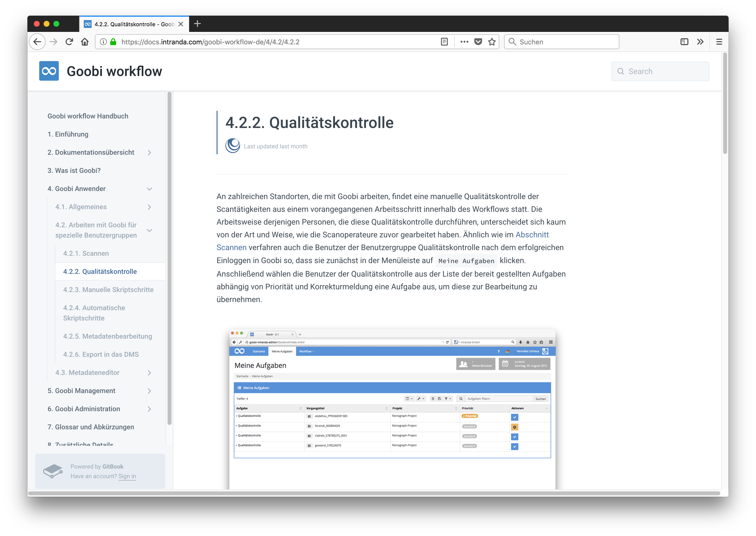Click the GitBook Search field
756x536 pixels.
tap(660, 71)
